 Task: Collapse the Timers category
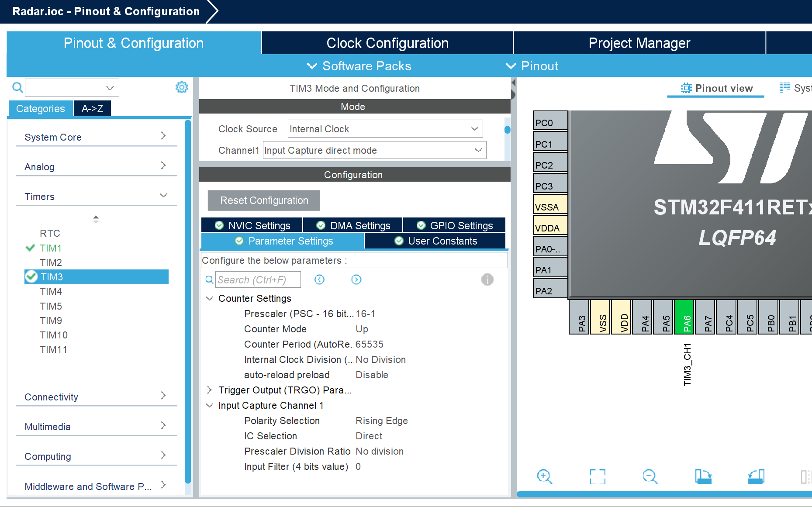[x=96, y=196]
